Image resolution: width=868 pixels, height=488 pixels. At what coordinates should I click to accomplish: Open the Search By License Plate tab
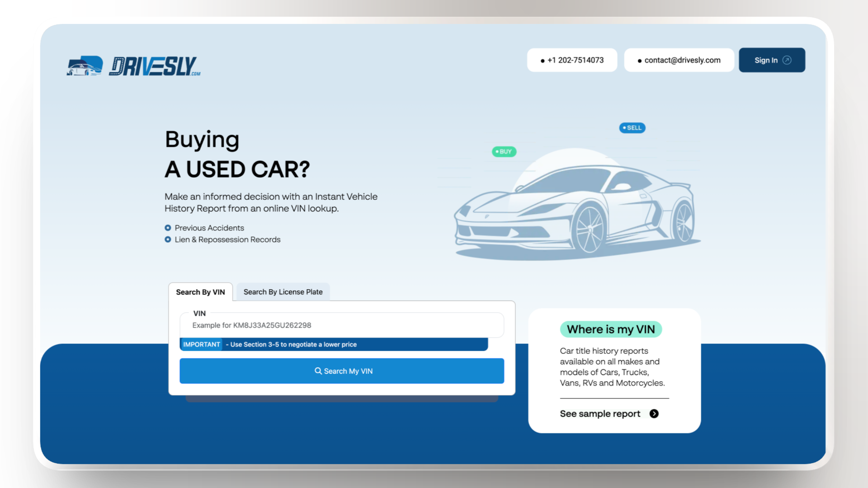point(283,292)
